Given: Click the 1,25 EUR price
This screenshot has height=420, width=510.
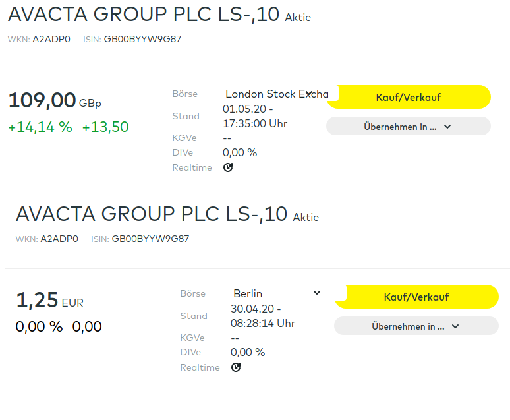Looking at the screenshot, I should coord(38,301).
